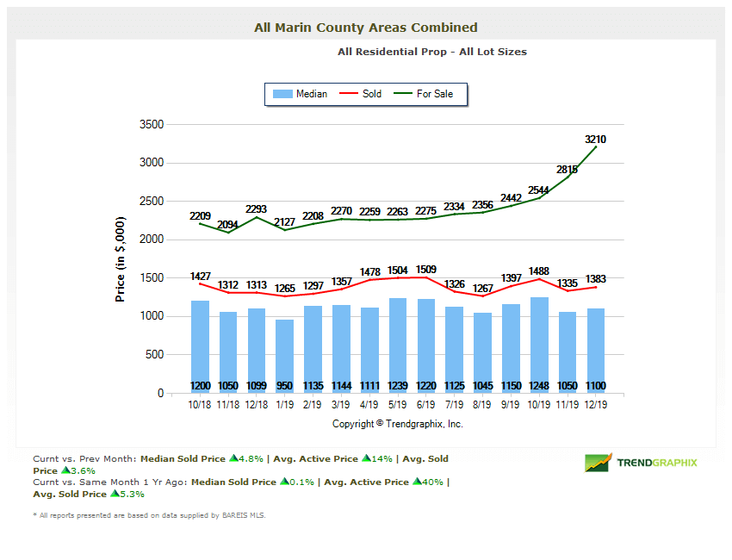Toggle the For Sale legend text label
This screenshot has width=732, height=560.
tap(435, 94)
